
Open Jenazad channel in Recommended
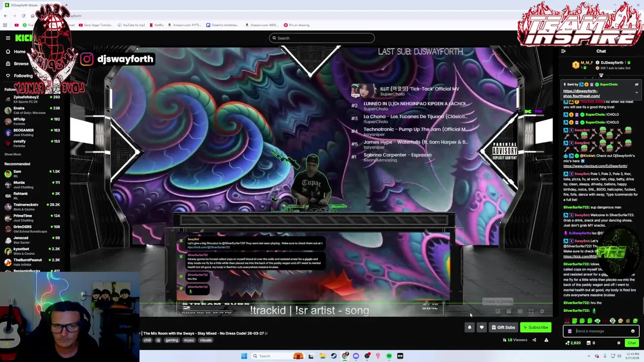tap(32, 240)
